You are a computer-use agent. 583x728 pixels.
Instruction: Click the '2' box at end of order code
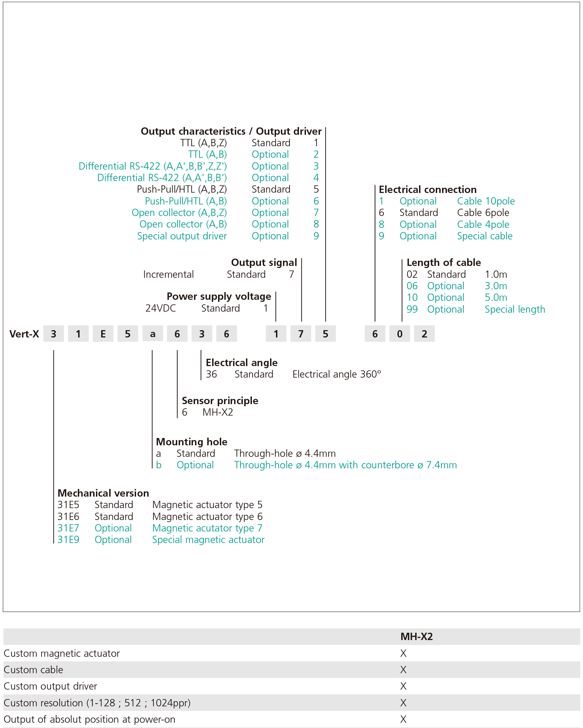(x=425, y=334)
